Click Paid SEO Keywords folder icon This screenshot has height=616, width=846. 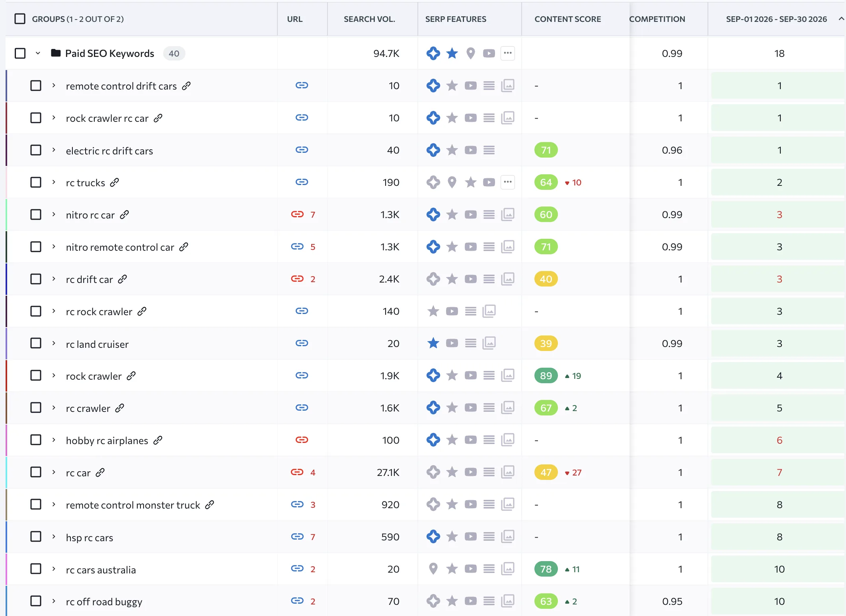(x=56, y=53)
